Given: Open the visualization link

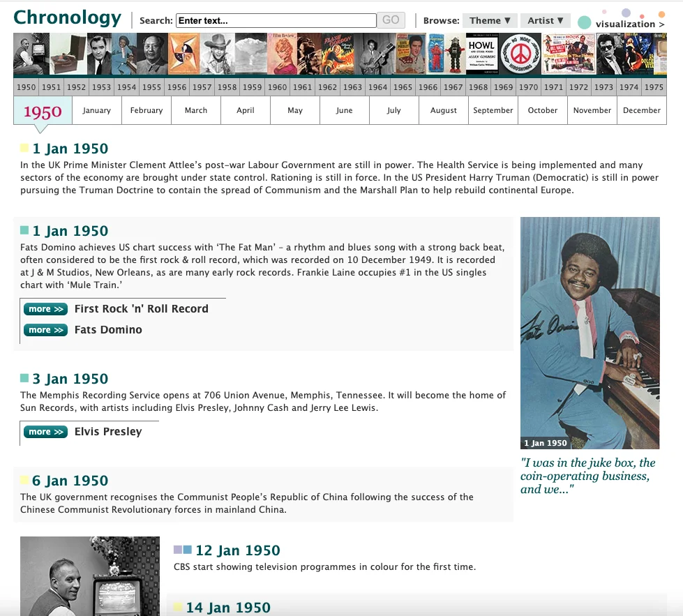Looking at the screenshot, I should (x=629, y=24).
